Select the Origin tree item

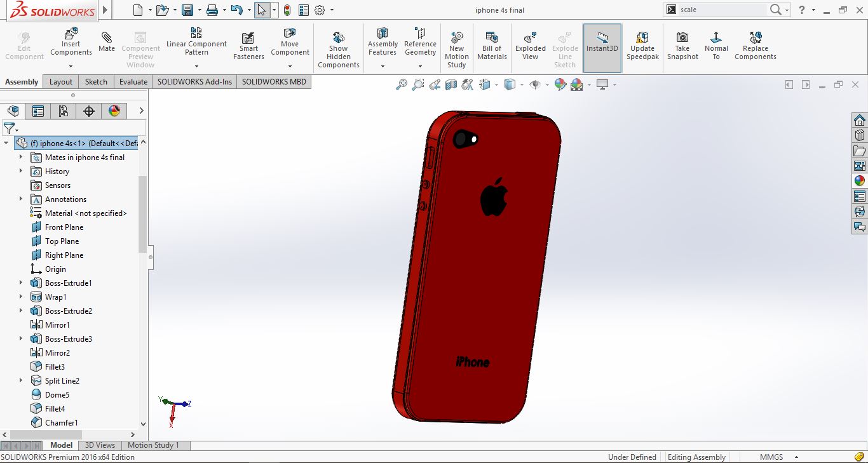pyautogui.click(x=55, y=269)
